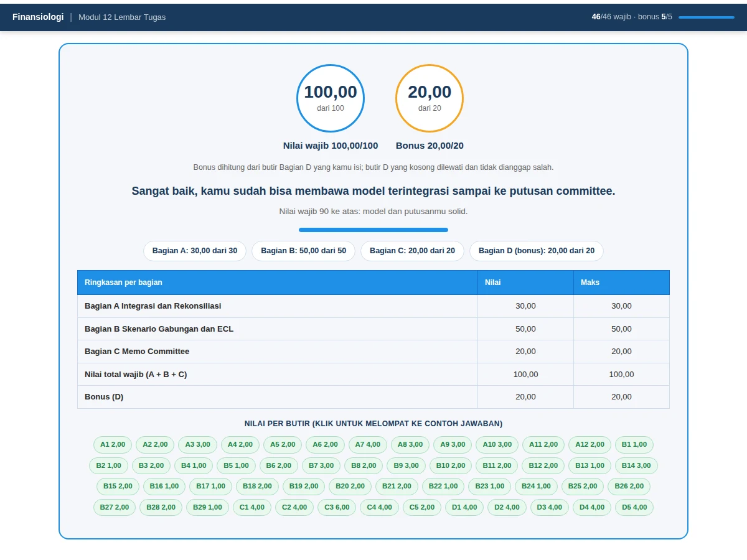Click the D5 4,00 bonus chip
The height and width of the screenshot is (560, 747).
click(634, 507)
